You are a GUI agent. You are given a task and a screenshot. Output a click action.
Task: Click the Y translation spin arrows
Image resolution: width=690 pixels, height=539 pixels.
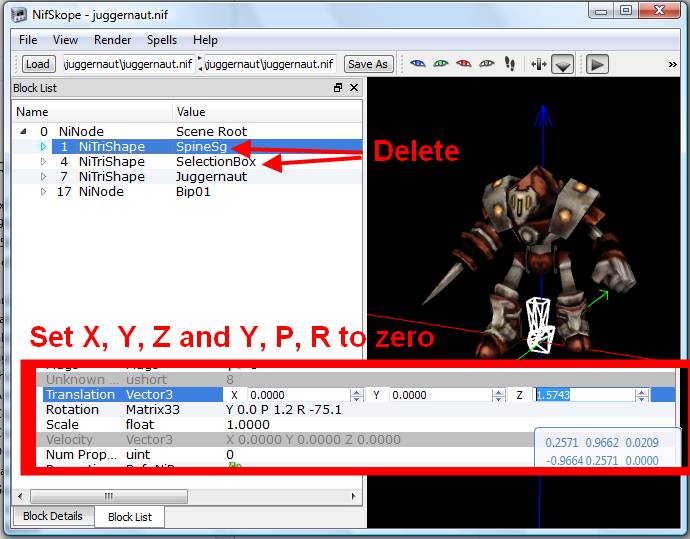499,395
